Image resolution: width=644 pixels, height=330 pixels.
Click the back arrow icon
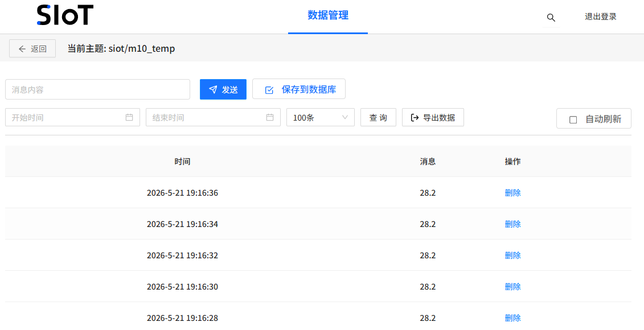click(22, 49)
